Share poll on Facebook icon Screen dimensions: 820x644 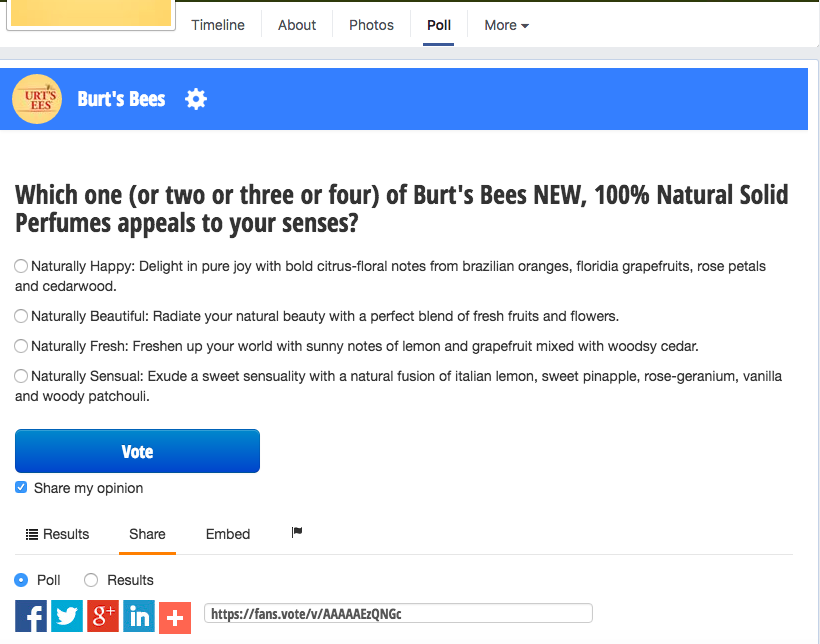pos(31,616)
